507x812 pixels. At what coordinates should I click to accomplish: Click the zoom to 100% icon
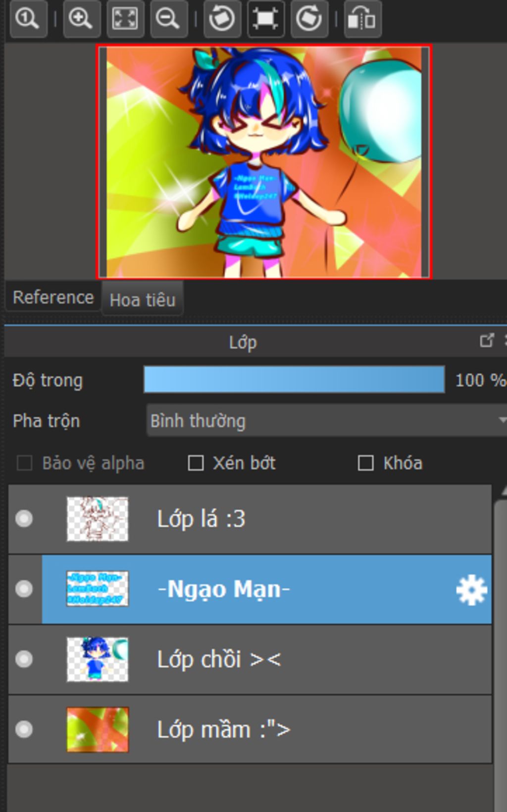[28, 19]
